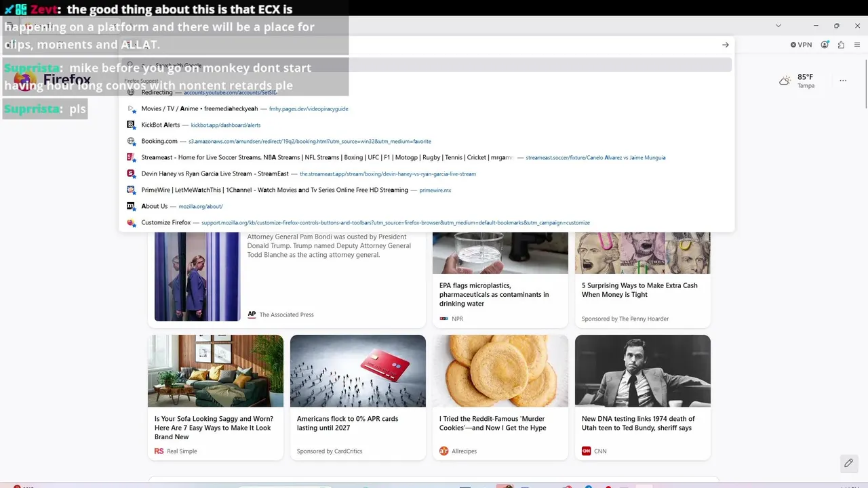Click the KickBot Alerts favicon
Viewport: 868px width, 488px height.
point(132,125)
